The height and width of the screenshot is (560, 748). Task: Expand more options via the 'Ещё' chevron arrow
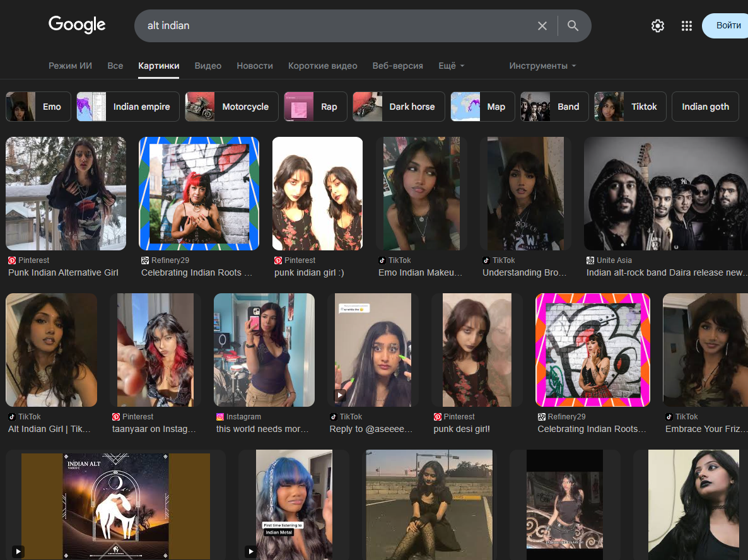tap(464, 66)
